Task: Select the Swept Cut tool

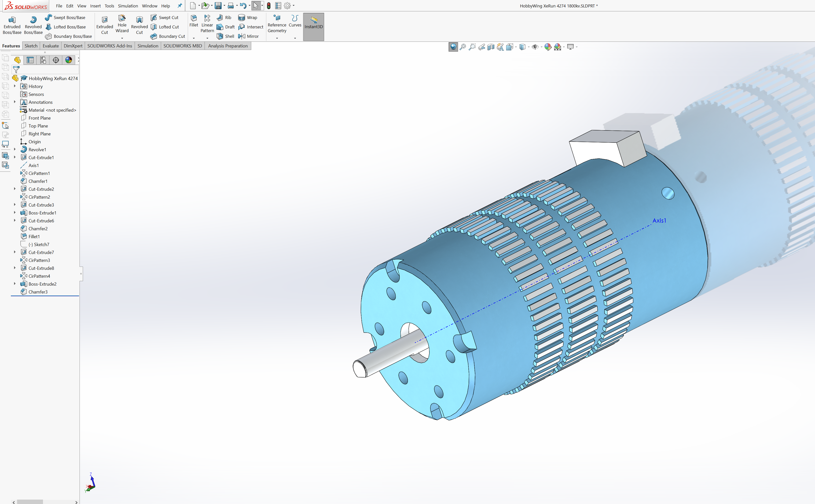Action: tap(164, 17)
